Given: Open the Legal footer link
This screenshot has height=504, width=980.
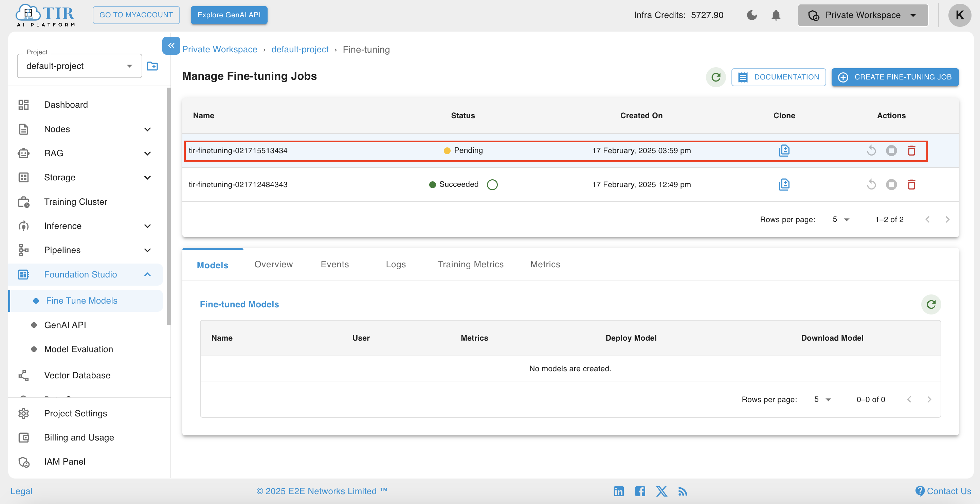Looking at the screenshot, I should pyautogui.click(x=21, y=491).
